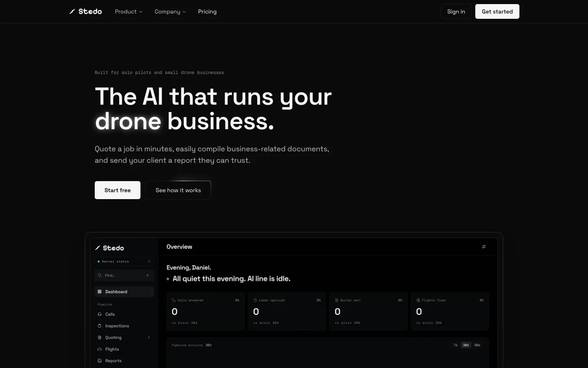Click the Overview heading

click(x=179, y=247)
